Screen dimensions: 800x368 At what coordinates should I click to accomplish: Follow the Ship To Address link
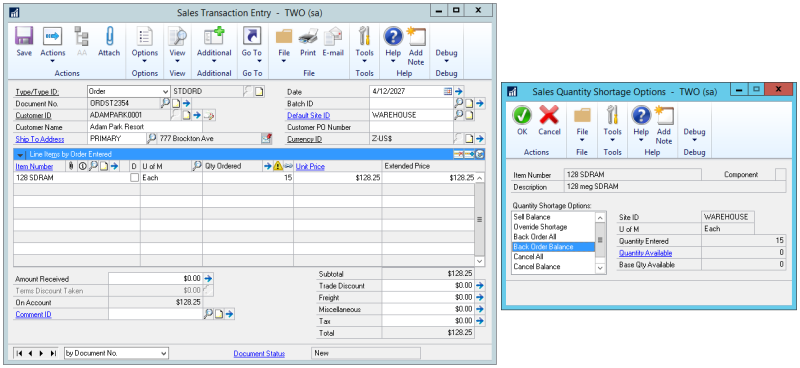(x=40, y=139)
